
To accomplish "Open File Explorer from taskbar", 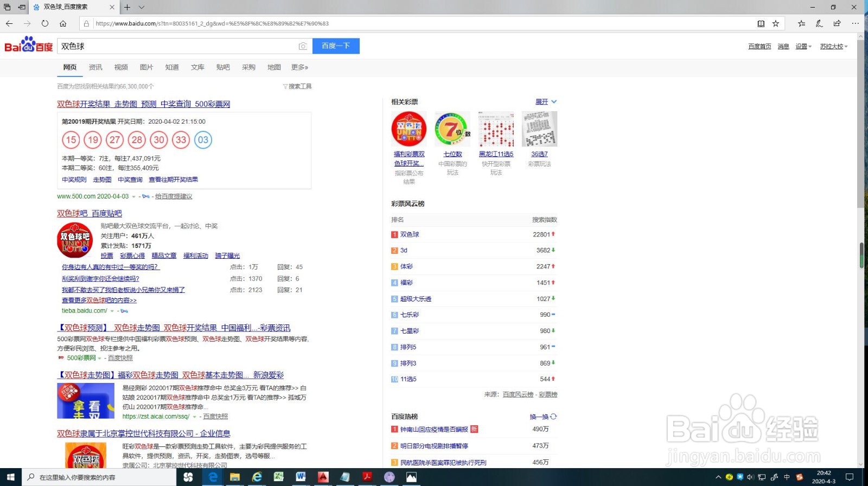I will (x=235, y=477).
